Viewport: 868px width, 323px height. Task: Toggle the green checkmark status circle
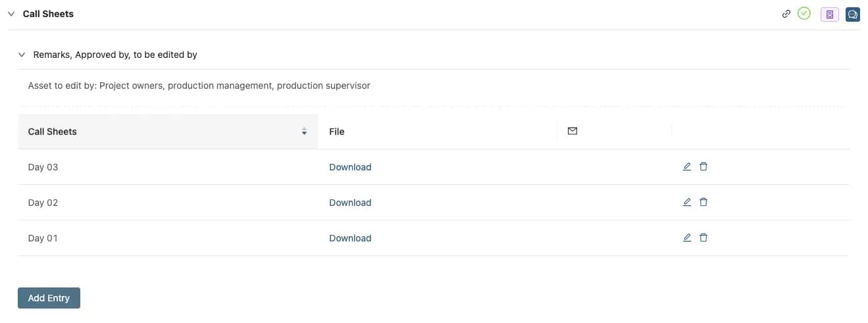click(804, 13)
